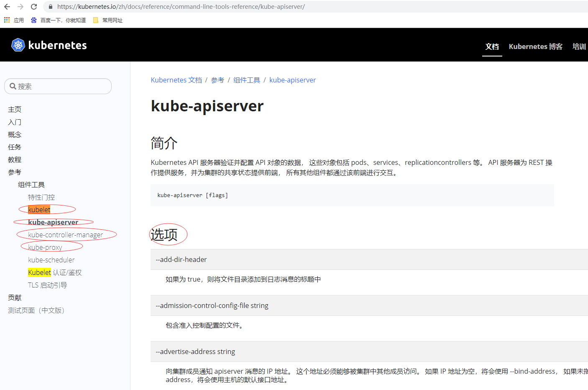The width and height of the screenshot is (588, 390).
Task: Click the browser back arrow
Action: 7,7
